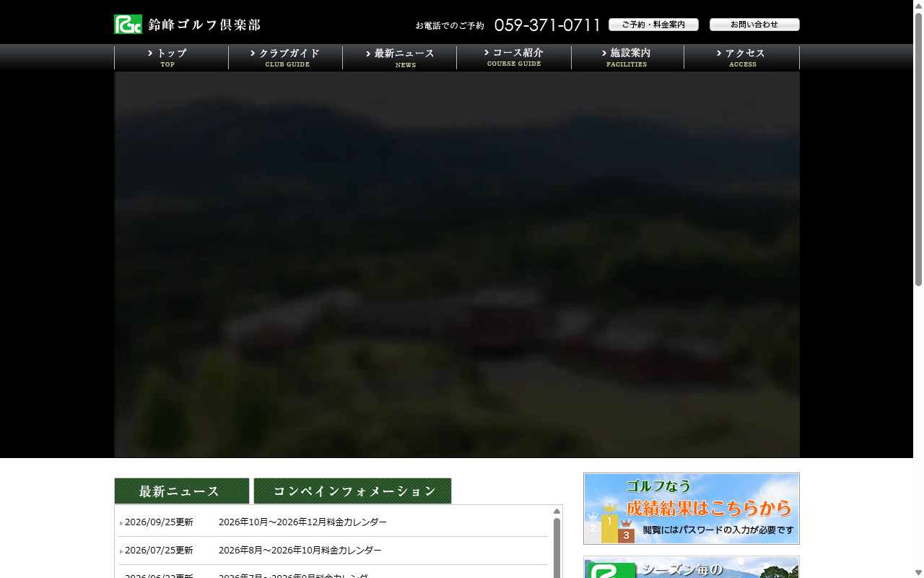Open the トップ (TOP) menu item

click(x=171, y=58)
